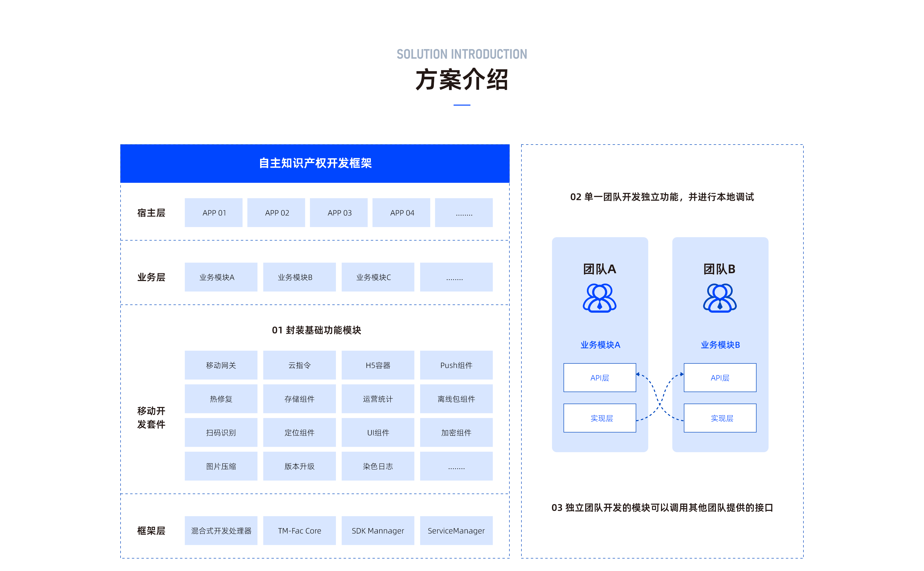
Task: Click the 版本升级 module box
Action: point(300,466)
